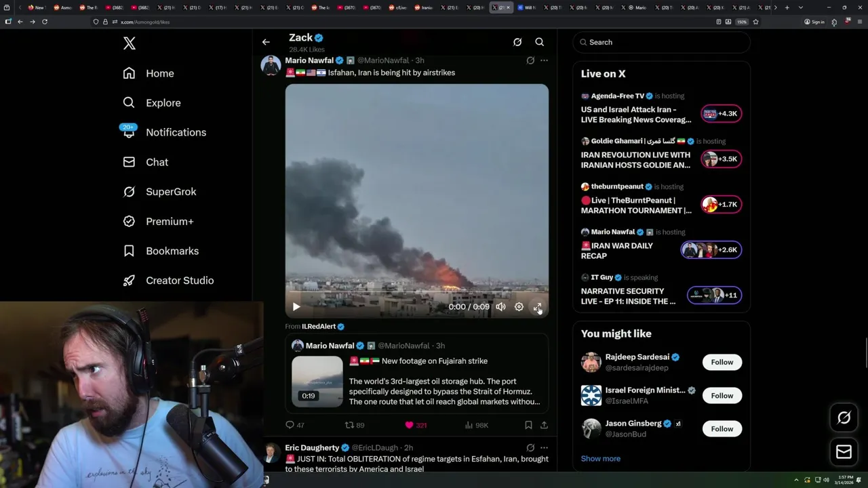Screen dimensions: 868x488
Task: Join Goldie Ghamari Iran Revolution live
Action: tap(662, 155)
